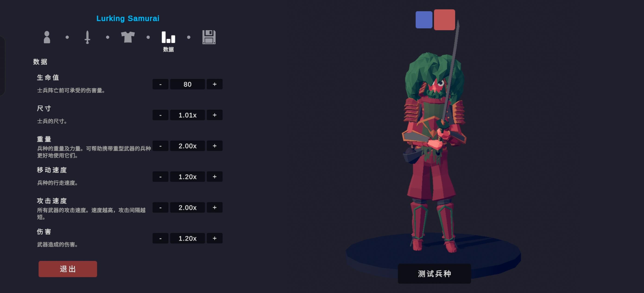This screenshot has width=644, height=293.
Task: Decrease 移动速度 movement speed with minus
Action: (x=160, y=176)
